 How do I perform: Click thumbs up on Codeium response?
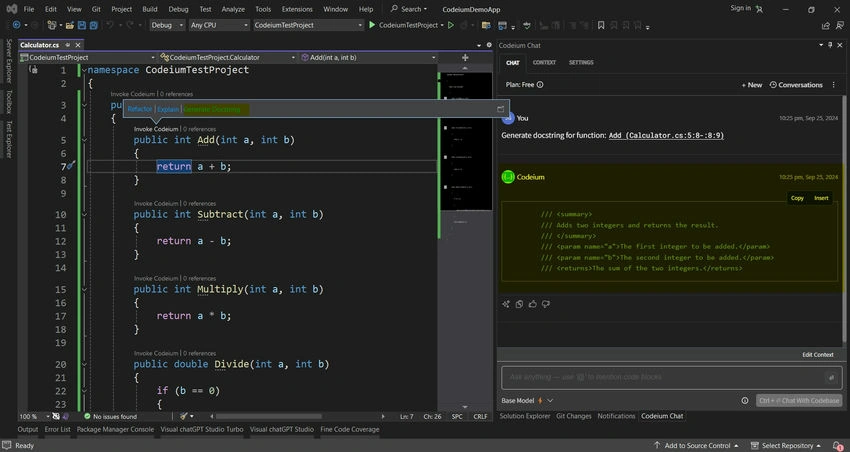pos(532,304)
